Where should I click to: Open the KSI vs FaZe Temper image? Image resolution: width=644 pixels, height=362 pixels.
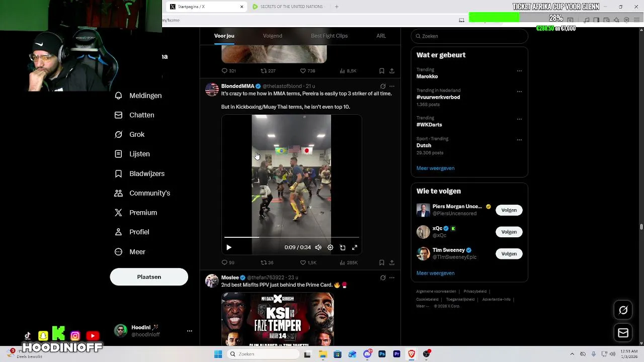pyautogui.click(x=278, y=319)
